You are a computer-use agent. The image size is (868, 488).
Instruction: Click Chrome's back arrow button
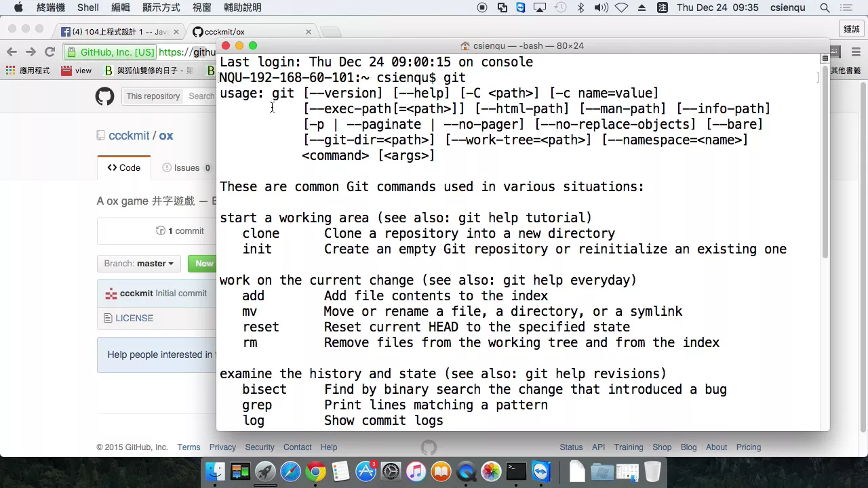pos(12,52)
